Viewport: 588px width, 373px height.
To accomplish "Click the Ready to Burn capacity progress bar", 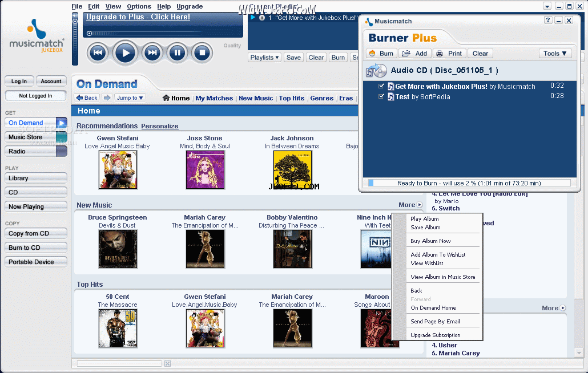I will pyautogui.click(x=469, y=183).
